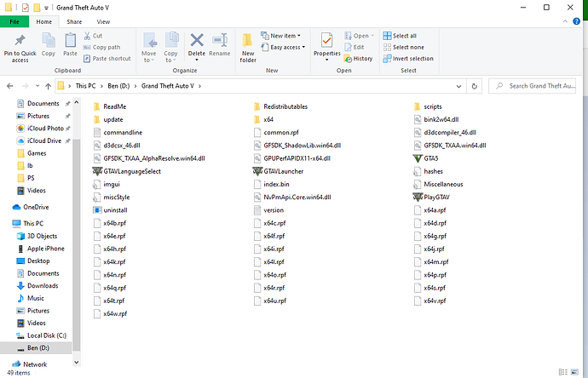The image size is (588, 378).
Task: Expand address bar history dropdown
Action: pos(458,86)
